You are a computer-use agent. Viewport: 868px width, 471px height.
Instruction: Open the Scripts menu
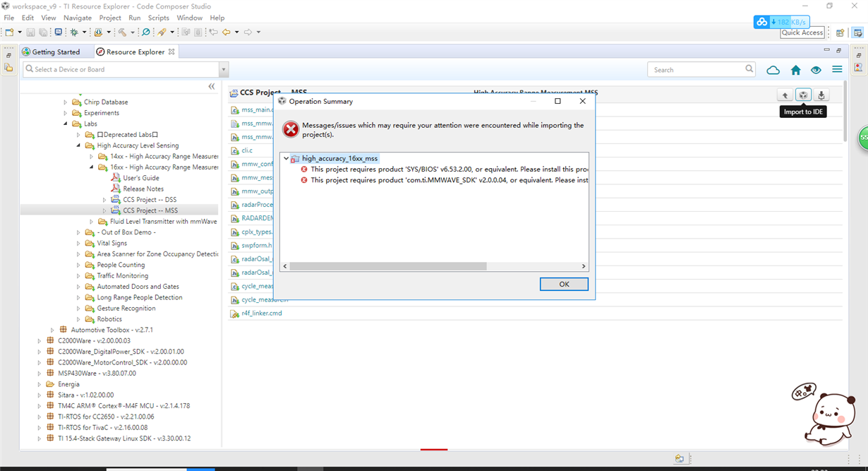158,18
